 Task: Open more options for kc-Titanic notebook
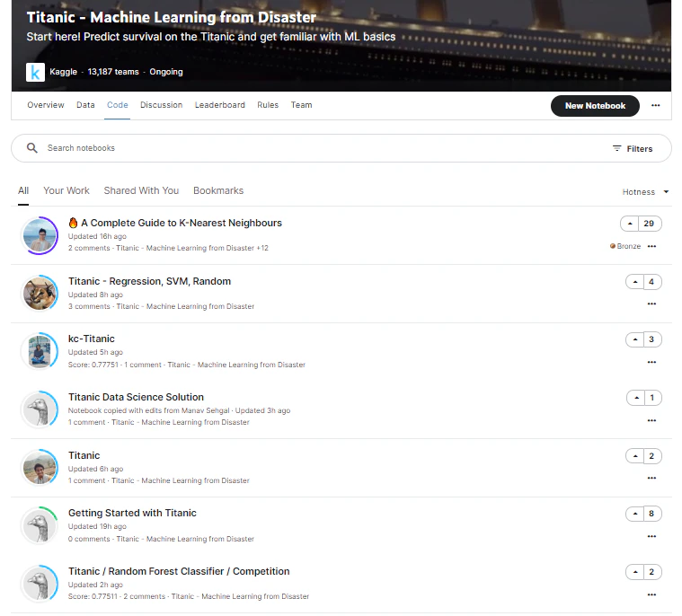coord(651,362)
